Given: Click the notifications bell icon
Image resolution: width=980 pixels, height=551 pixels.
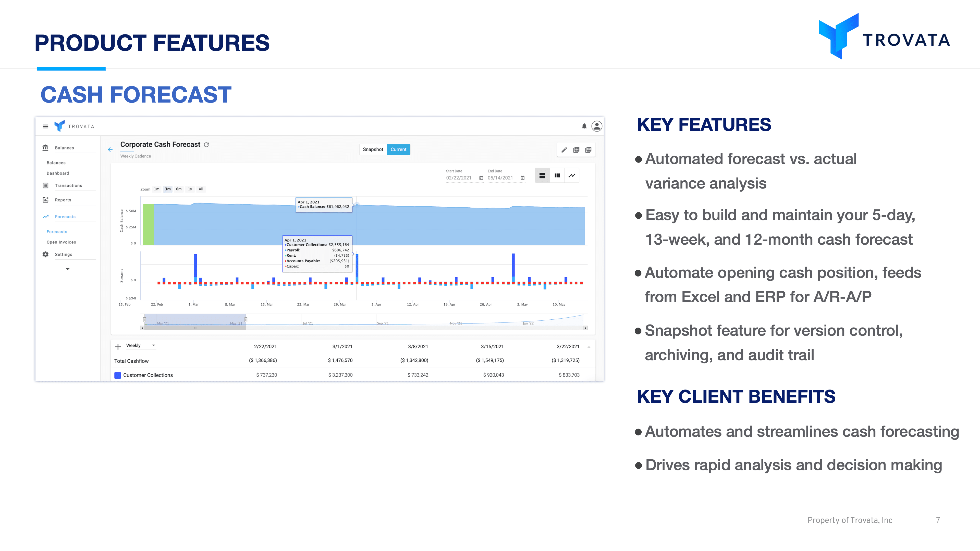Looking at the screenshot, I should pos(584,126).
